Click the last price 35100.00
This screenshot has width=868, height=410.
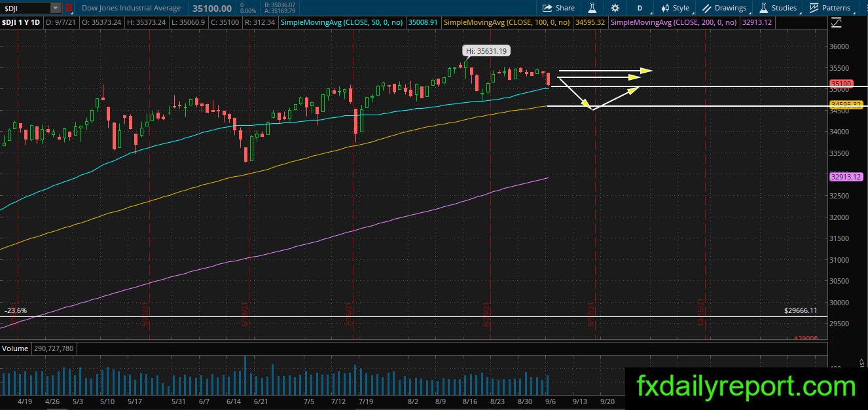click(211, 9)
